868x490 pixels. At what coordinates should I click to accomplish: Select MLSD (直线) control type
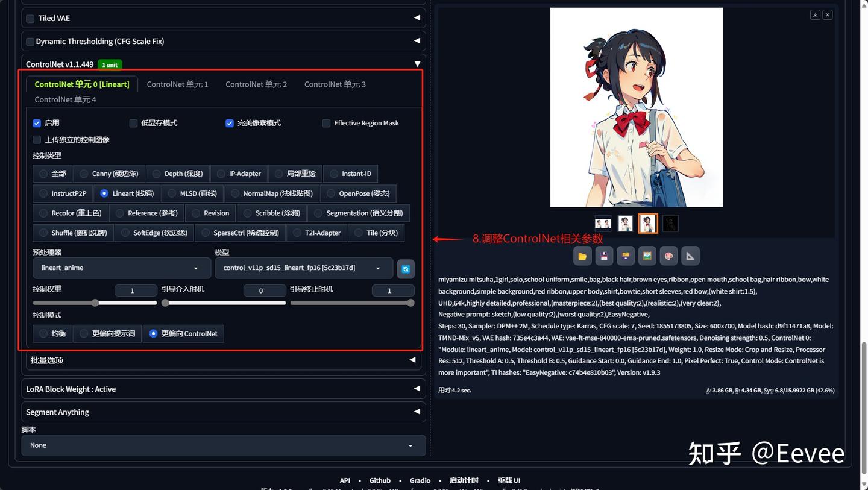pyautogui.click(x=192, y=193)
